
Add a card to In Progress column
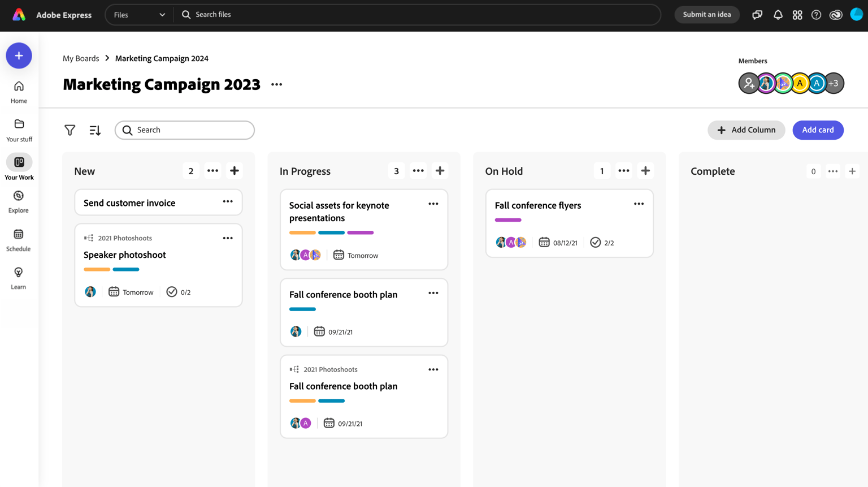click(440, 171)
